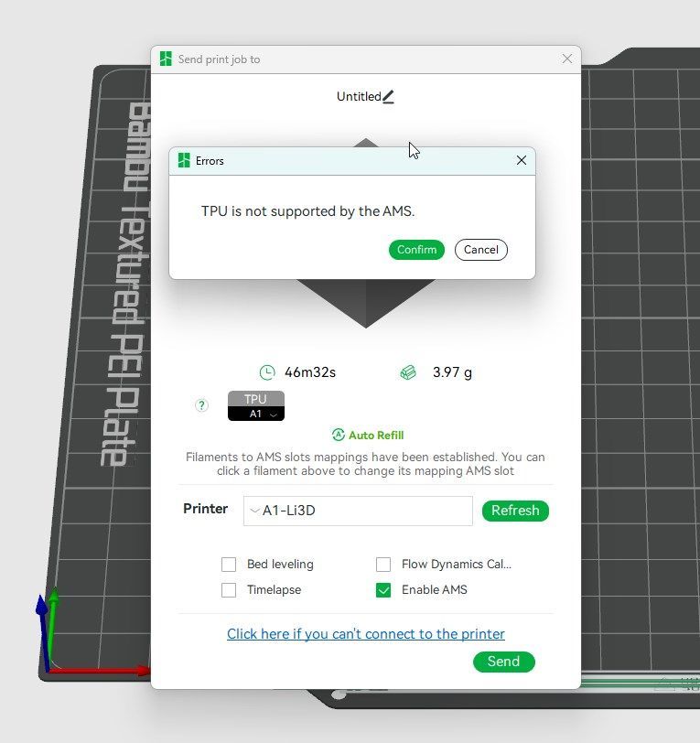700x743 pixels.
Task: Expand the Printer A1-Li3D dropdown
Action: (x=358, y=511)
